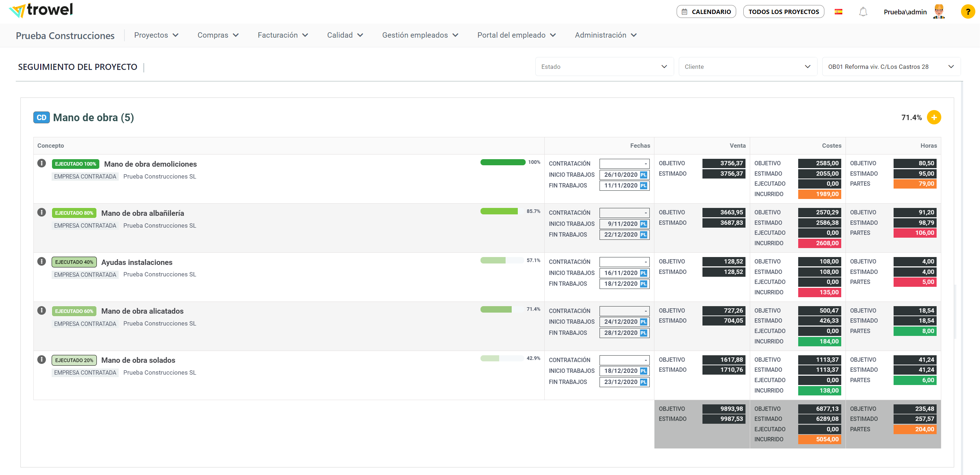Open the Estado filter dropdown

click(x=604, y=67)
